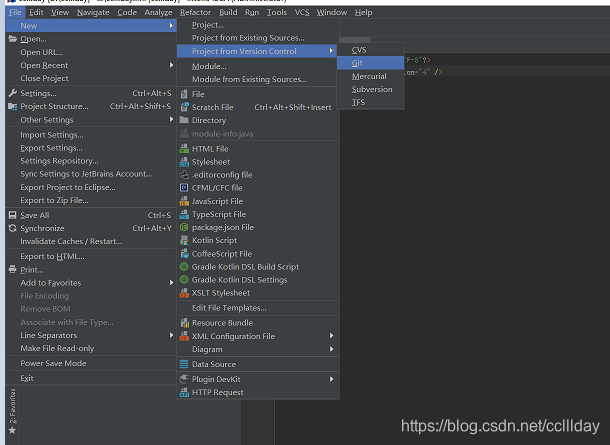Click the Favorites star icon in sidebar
Viewport: 610px width, 445px height.
(x=12, y=430)
